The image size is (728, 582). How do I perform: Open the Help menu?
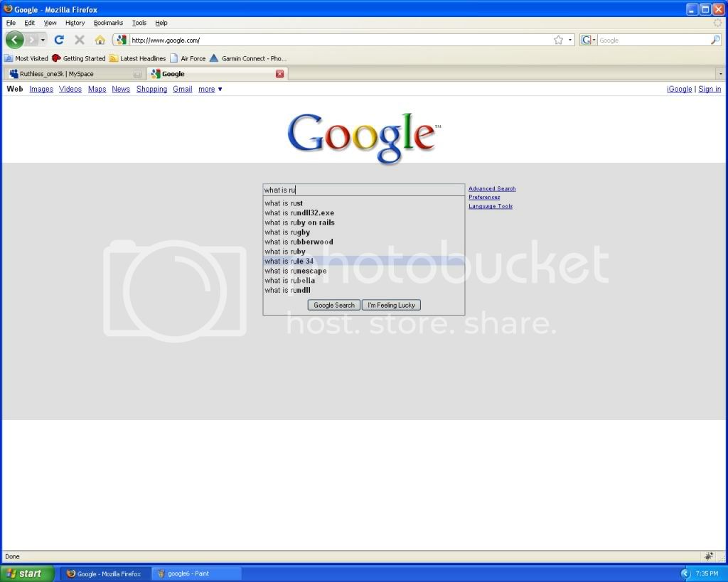(161, 23)
